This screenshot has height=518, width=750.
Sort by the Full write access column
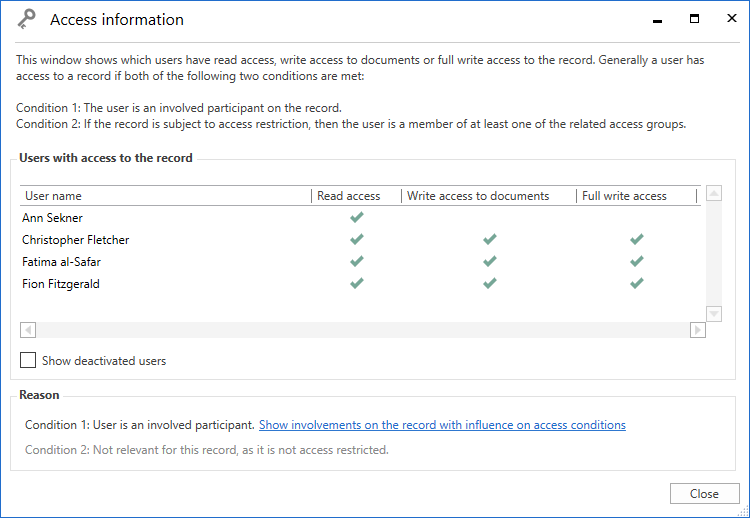624,196
